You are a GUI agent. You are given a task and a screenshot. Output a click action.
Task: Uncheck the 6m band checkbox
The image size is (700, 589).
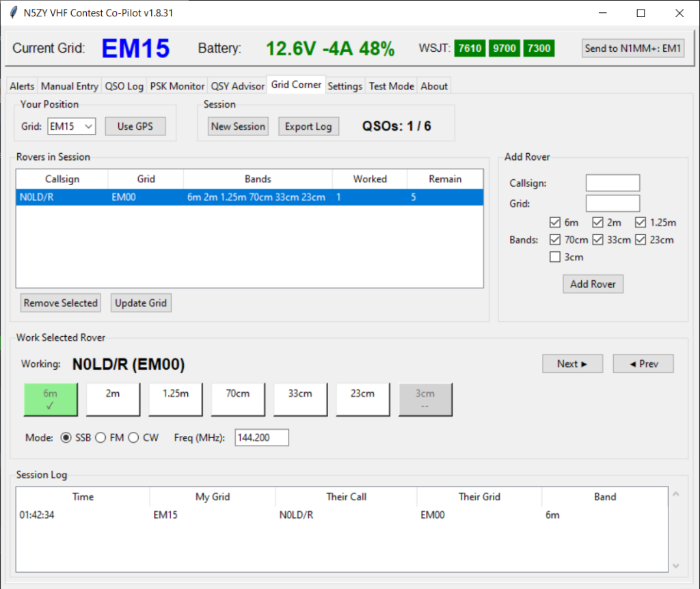coord(555,222)
